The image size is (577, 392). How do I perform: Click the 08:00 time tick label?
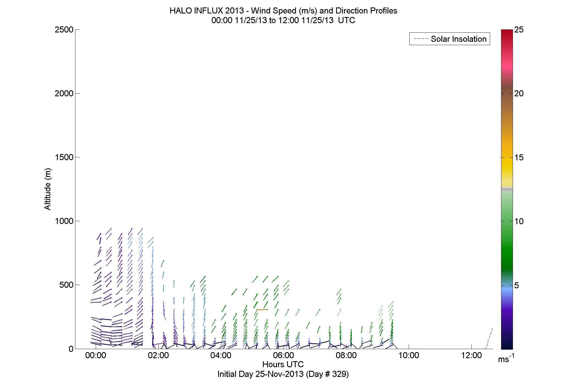click(x=346, y=355)
